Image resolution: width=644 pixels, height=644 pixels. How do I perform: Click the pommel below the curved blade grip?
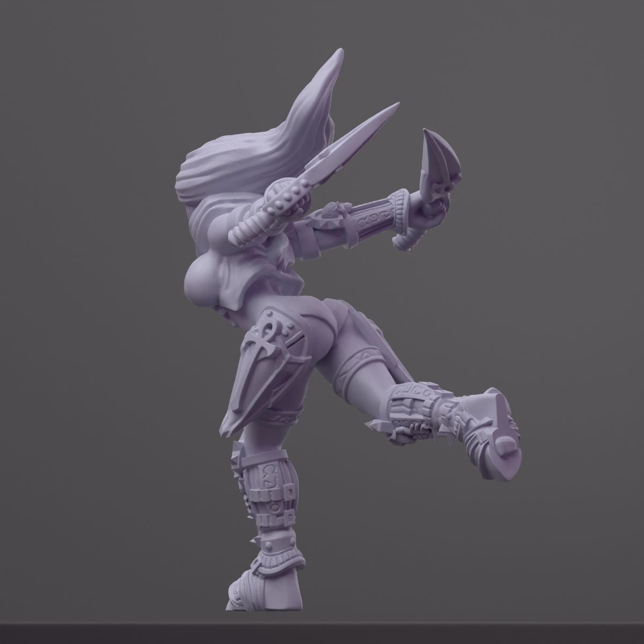pos(404,241)
